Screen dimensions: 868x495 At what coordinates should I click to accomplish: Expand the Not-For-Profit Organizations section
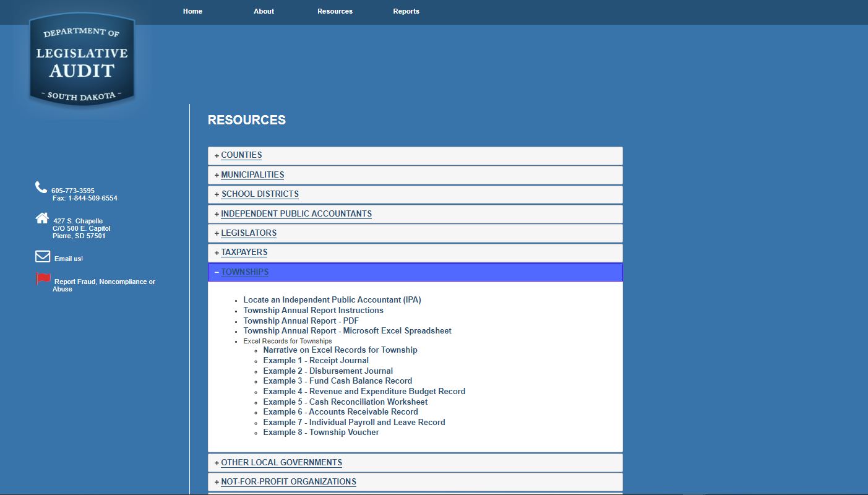click(x=288, y=482)
